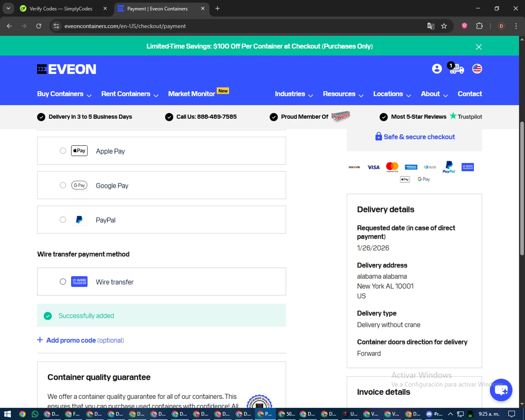Expand About menu

(x=434, y=94)
